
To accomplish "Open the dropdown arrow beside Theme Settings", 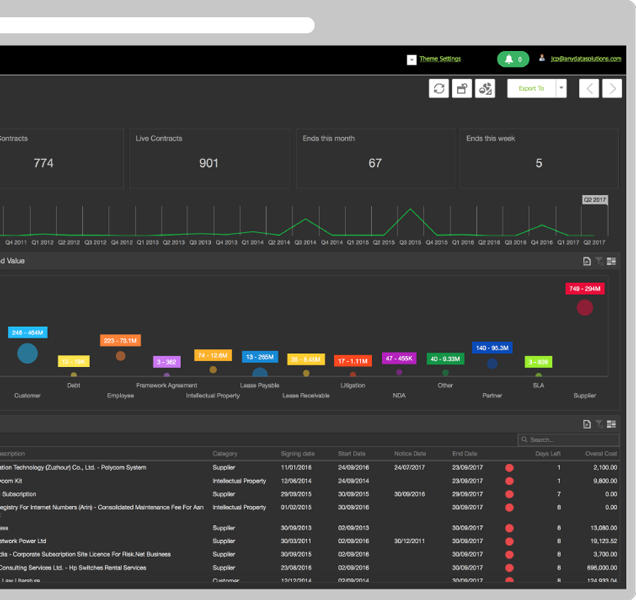I will click(x=411, y=60).
